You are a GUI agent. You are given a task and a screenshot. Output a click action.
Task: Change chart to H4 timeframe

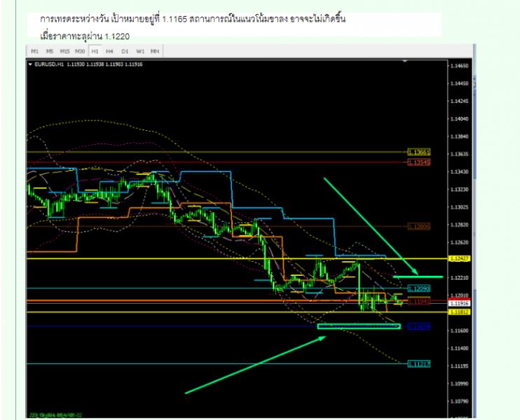click(x=109, y=51)
